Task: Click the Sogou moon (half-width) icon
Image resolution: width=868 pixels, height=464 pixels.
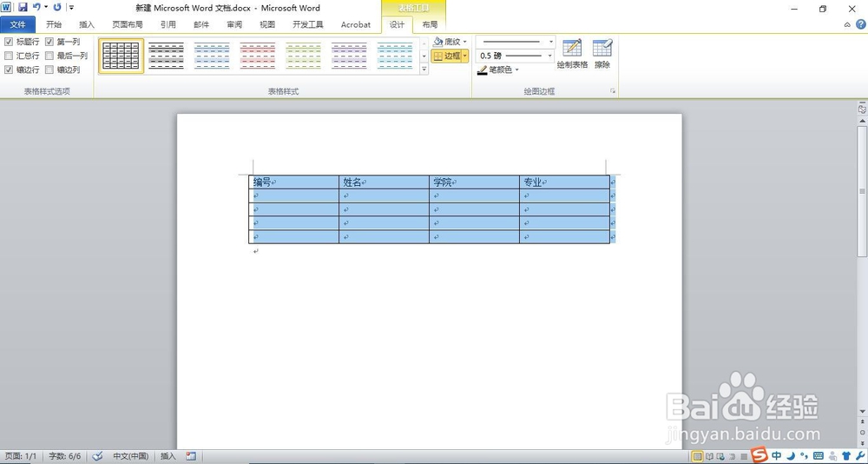Action: pos(791,455)
